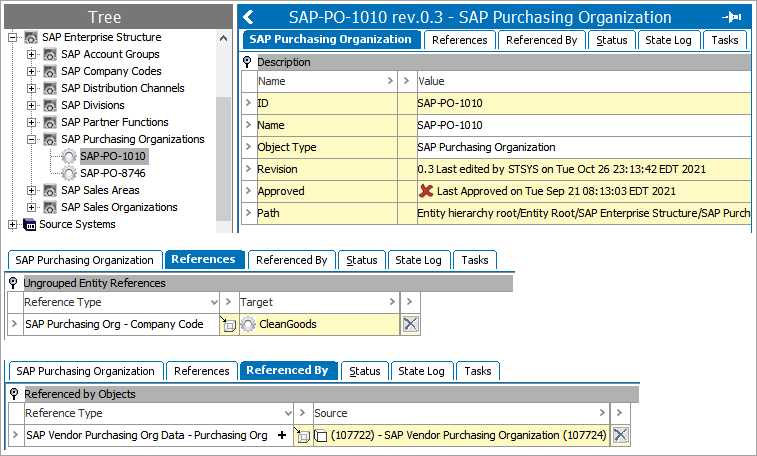Expand the Revision row chevron
Screen dimensions: 757x456
[248, 169]
